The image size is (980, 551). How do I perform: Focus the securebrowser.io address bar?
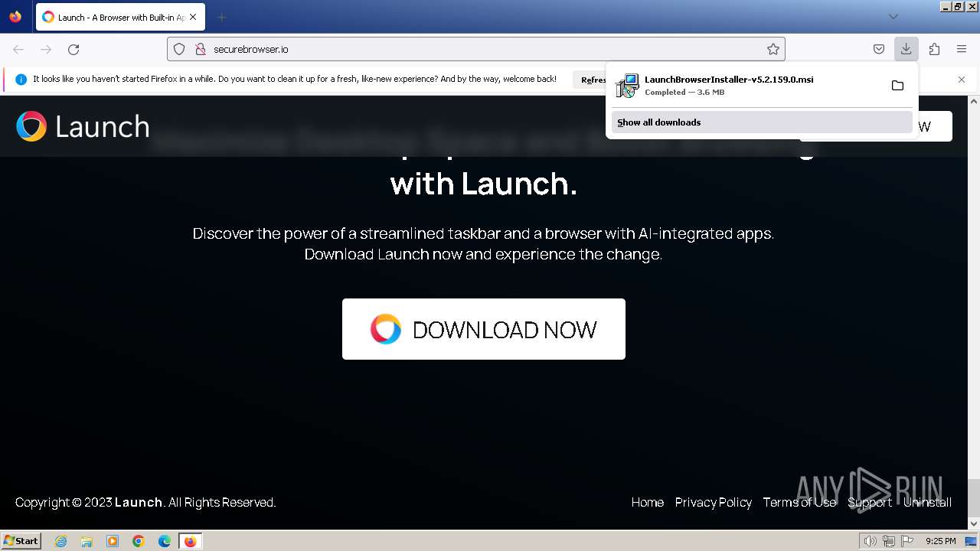point(475,49)
